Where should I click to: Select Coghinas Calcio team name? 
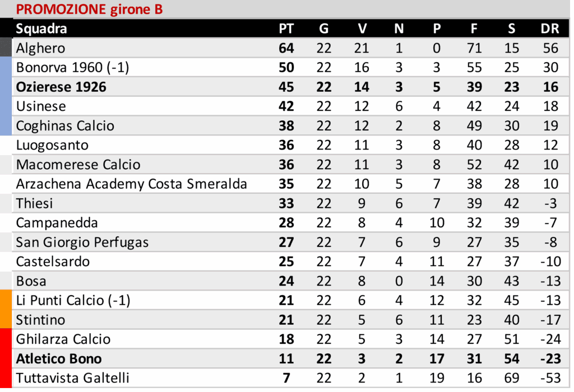tap(65, 125)
